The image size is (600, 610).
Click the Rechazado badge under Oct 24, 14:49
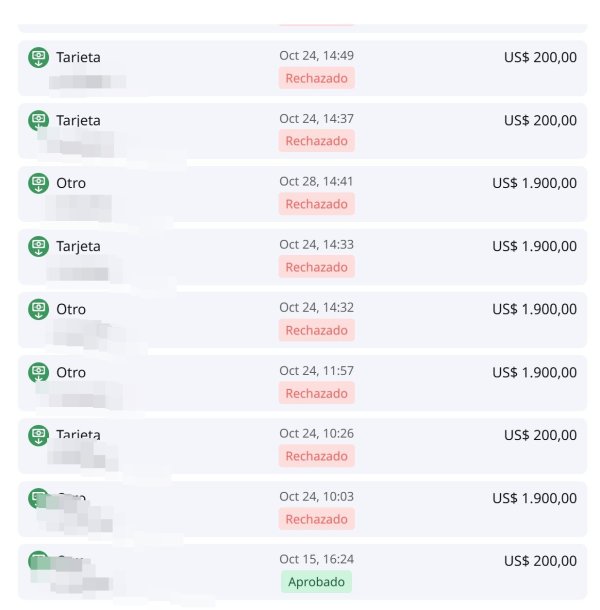[316, 78]
